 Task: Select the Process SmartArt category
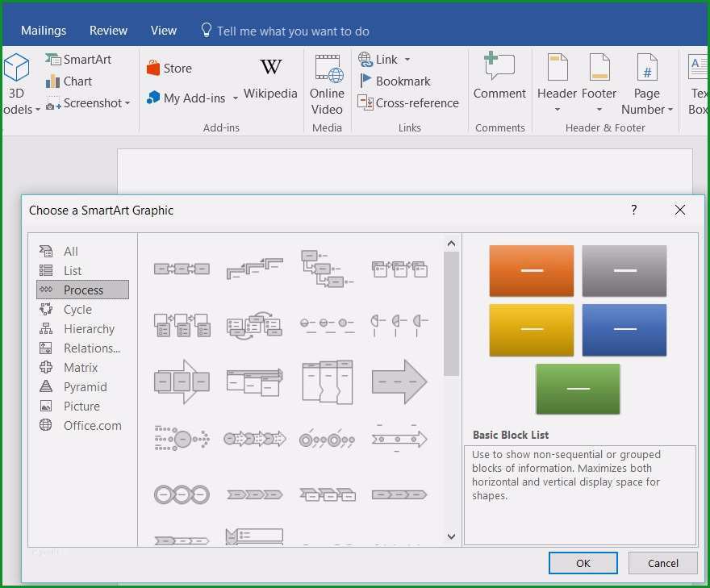point(82,290)
